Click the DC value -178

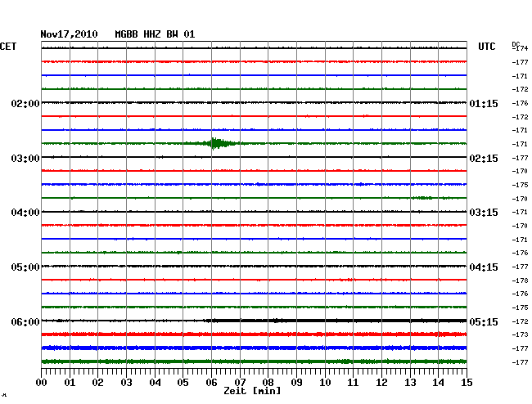click(x=520, y=281)
